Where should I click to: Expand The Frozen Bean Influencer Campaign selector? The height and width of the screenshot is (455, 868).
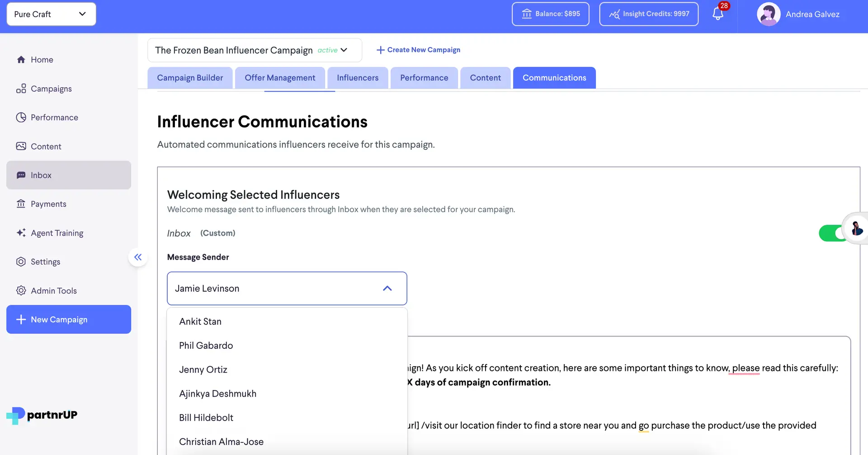point(255,50)
